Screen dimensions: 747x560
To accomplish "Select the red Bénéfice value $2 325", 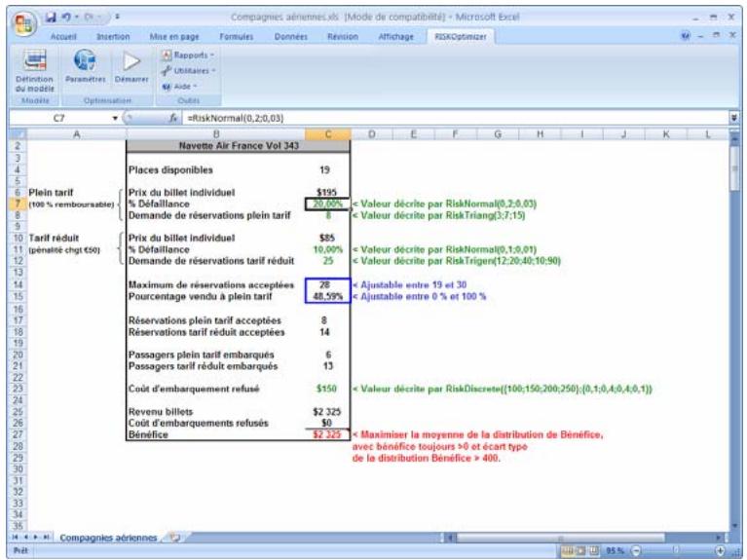I will [x=327, y=434].
